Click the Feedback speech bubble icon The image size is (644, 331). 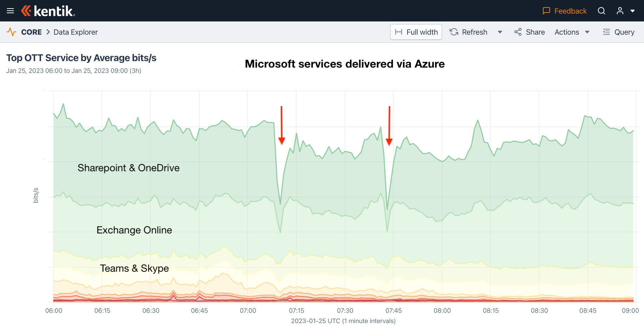click(x=546, y=11)
